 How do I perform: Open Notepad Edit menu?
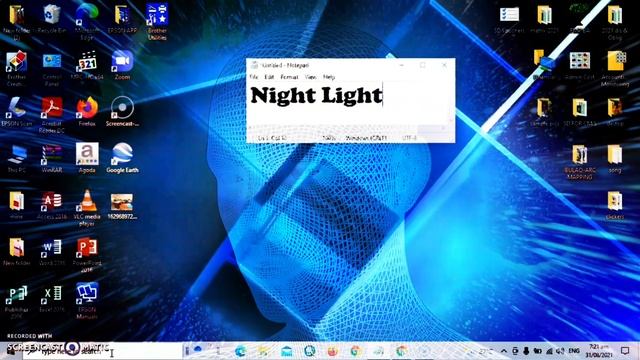tap(269, 77)
